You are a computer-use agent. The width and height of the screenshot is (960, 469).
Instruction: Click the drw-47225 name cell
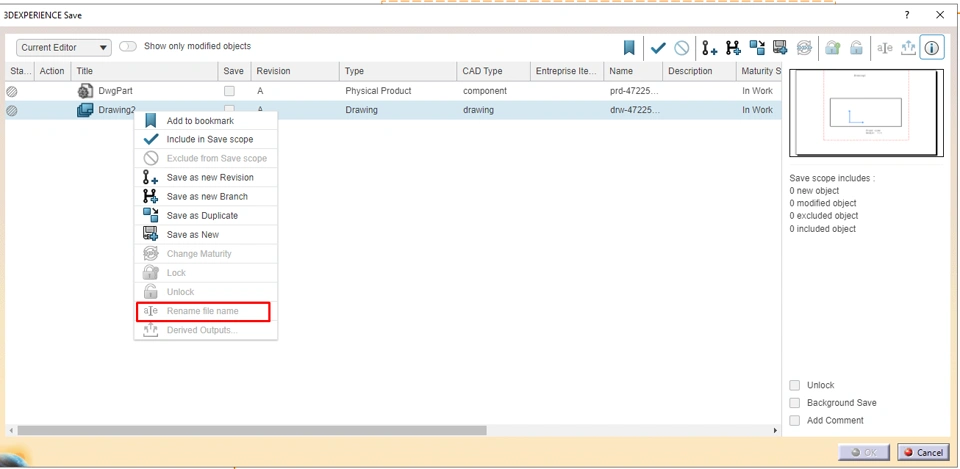point(635,110)
